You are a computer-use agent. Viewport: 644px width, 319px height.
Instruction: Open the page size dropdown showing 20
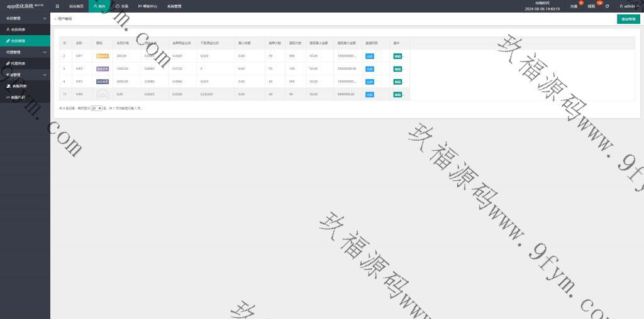click(96, 108)
